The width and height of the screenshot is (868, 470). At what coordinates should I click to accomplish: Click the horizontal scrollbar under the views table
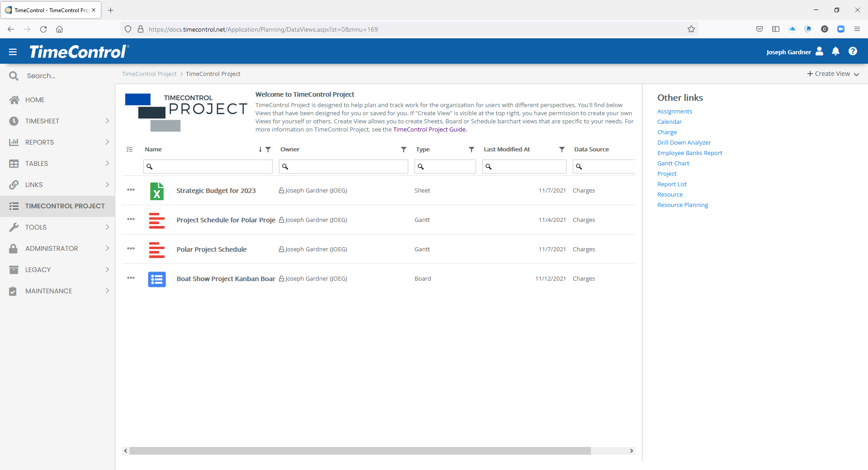[x=360, y=451]
